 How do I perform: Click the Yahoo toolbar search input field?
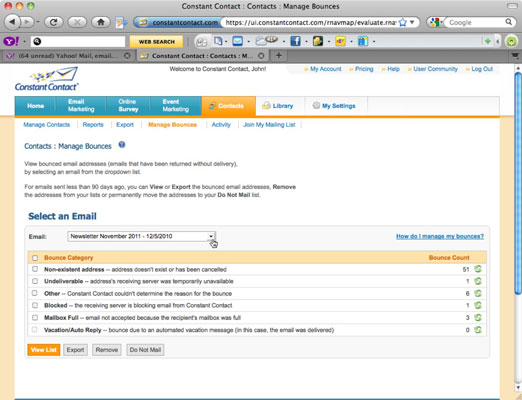78,41
